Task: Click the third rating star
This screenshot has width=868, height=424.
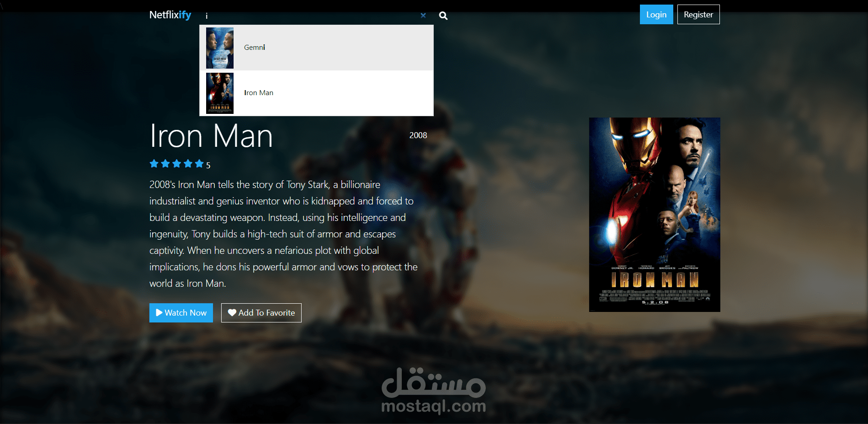Action: tap(176, 163)
